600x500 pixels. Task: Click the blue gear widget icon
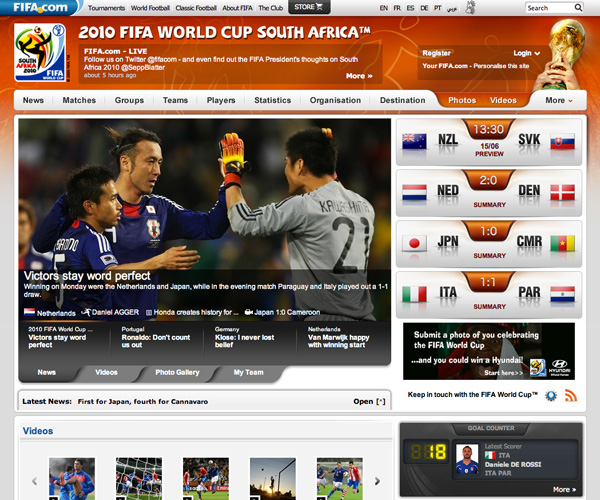550,396
